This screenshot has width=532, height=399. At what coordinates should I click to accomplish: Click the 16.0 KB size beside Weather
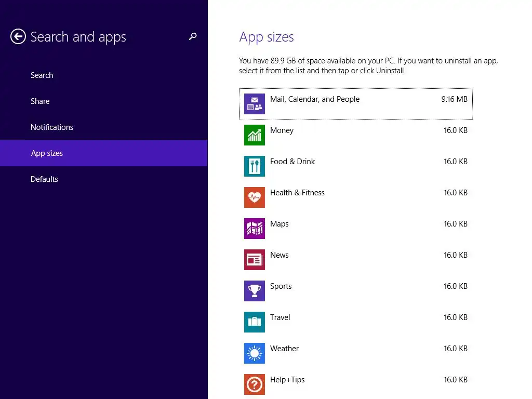pyautogui.click(x=456, y=349)
